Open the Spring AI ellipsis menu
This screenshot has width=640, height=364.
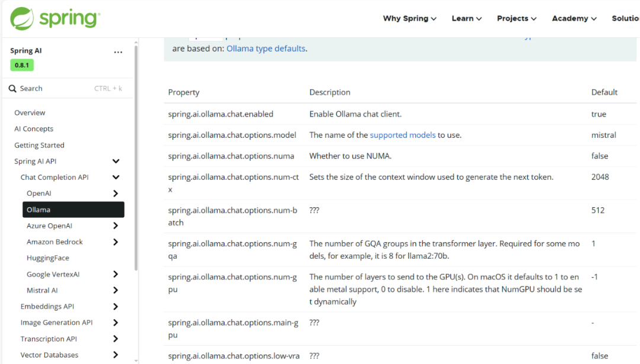click(118, 51)
